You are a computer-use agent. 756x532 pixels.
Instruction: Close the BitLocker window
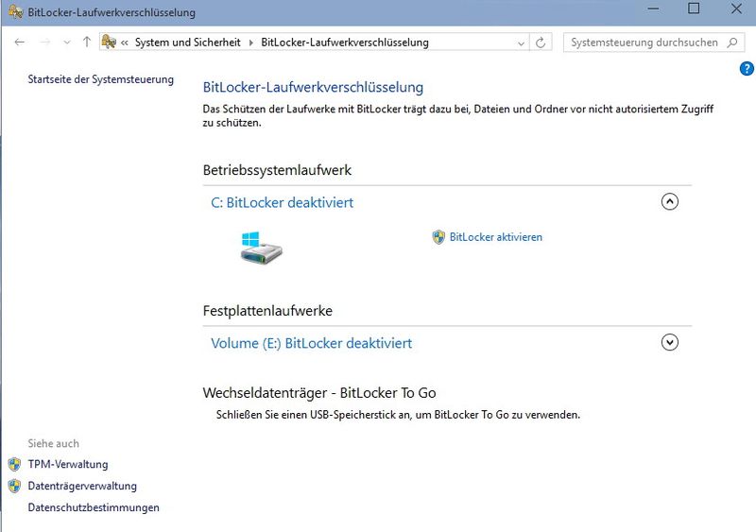736,9
